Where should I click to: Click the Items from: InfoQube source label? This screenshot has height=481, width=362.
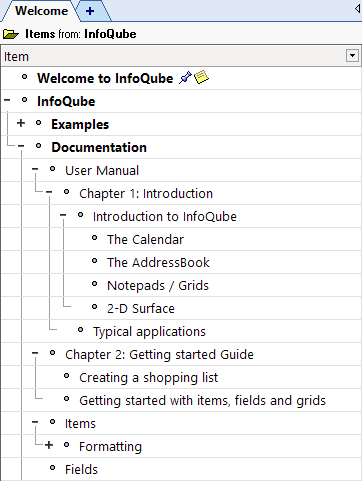coord(81,34)
